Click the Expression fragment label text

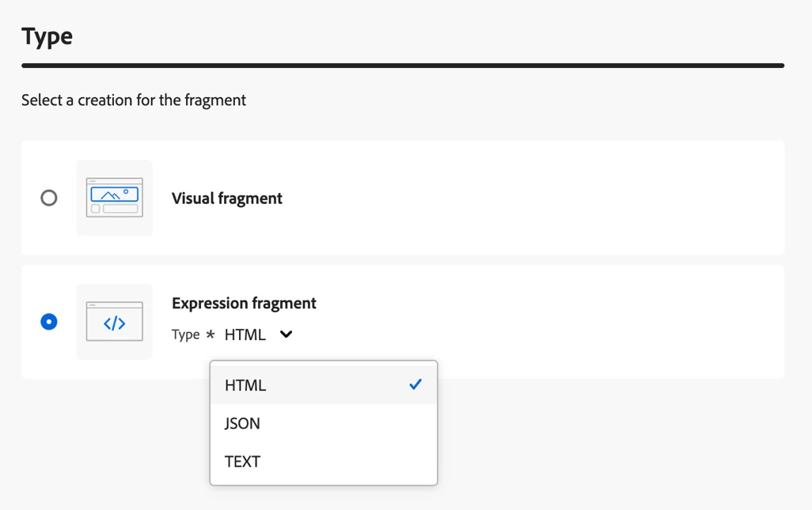(244, 303)
